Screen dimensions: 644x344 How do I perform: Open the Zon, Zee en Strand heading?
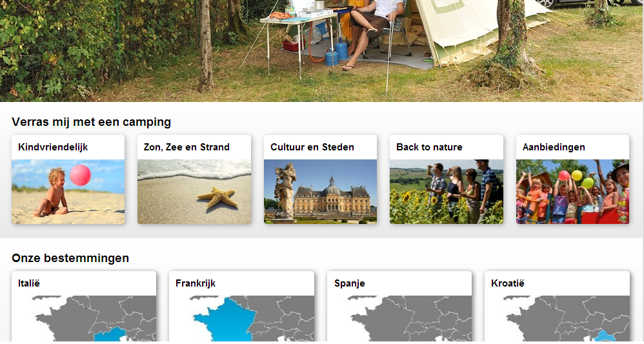point(186,147)
